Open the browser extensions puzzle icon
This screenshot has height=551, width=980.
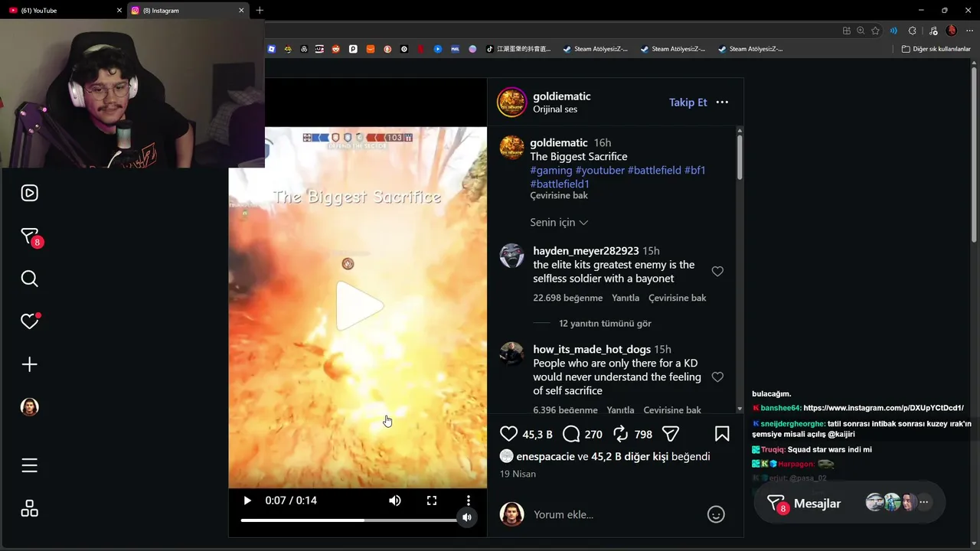912,31
